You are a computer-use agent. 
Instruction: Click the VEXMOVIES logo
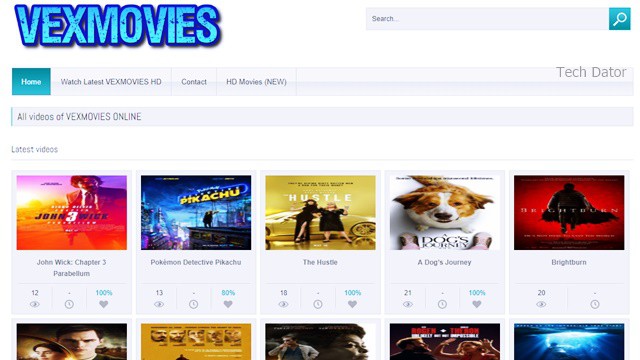point(118,25)
